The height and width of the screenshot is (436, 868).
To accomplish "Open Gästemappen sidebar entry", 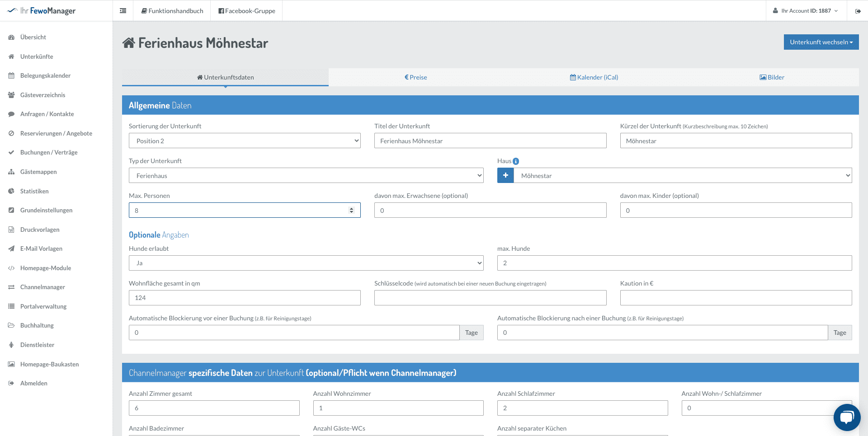I will [x=38, y=172].
